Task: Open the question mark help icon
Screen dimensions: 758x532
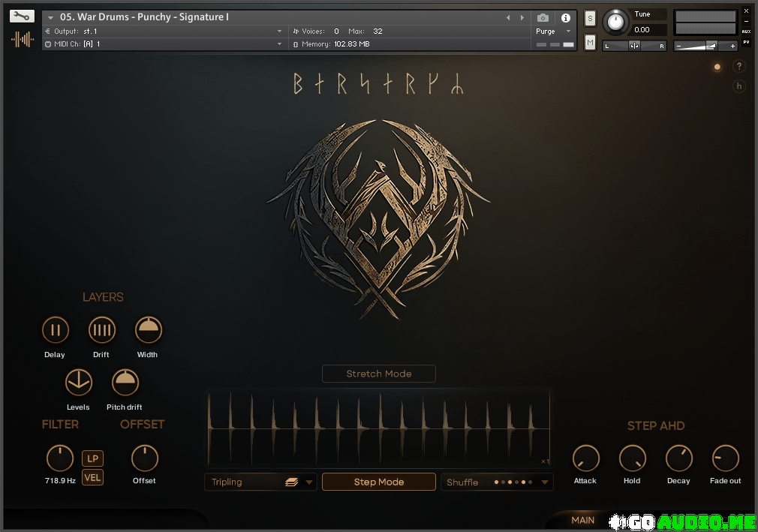Action: coord(738,67)
